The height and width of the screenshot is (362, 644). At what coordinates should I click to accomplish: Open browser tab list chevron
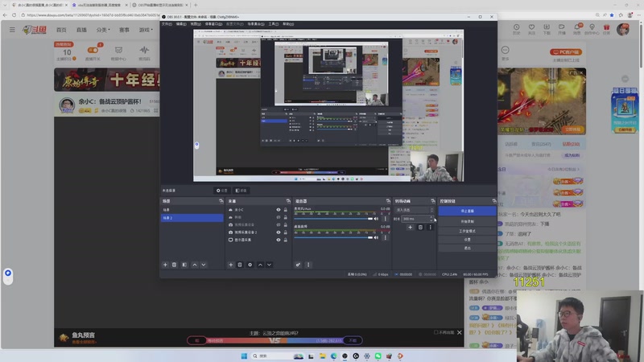click(5, 5)
